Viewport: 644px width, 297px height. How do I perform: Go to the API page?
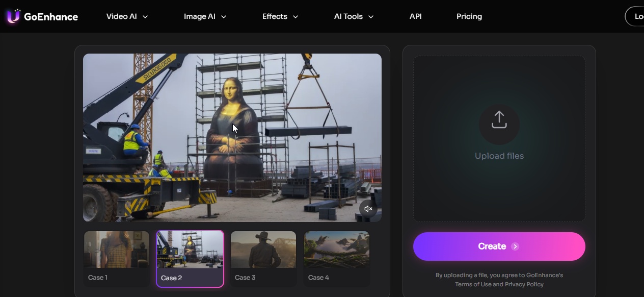pyautogui.click(x=415, y=16)
